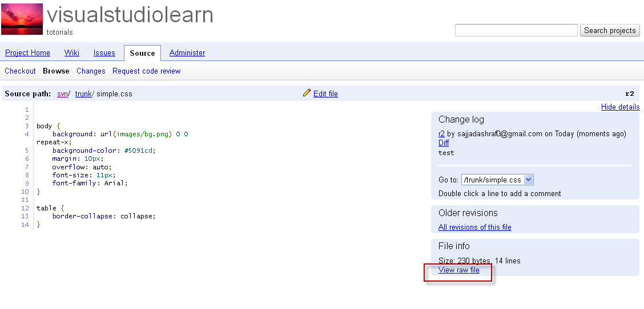Click the View raw file link

coord(459,270)
